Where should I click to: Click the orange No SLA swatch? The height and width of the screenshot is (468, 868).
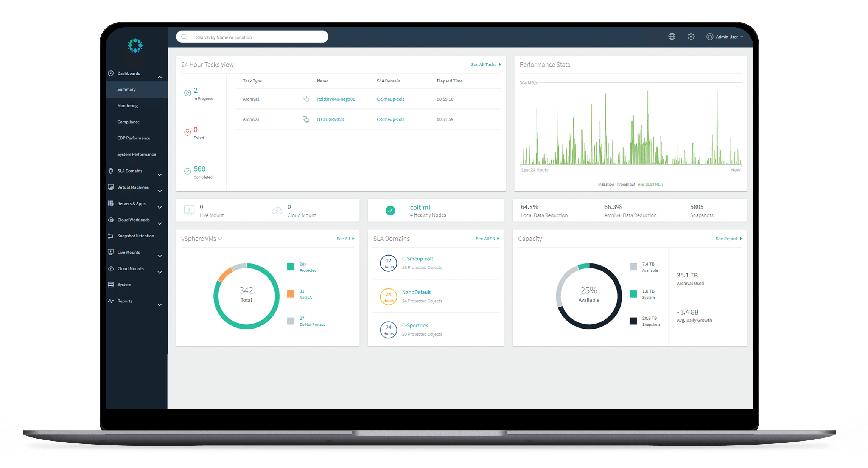tap(291, 294)
